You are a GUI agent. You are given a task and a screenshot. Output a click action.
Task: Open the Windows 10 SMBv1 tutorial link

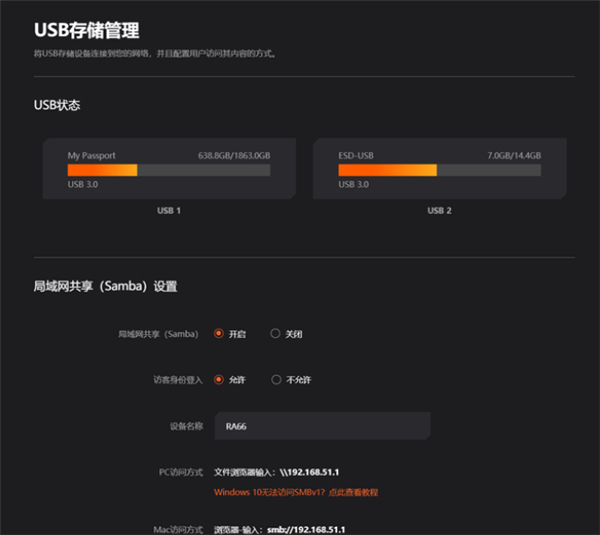coord(296,492)
